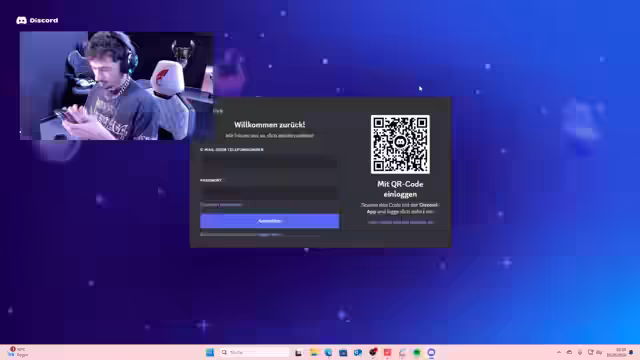Open the passkey login link under QR description

(x=400, y=222)
